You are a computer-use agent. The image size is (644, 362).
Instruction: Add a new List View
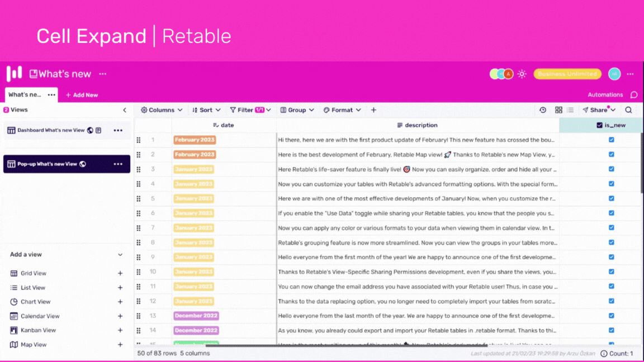point(120,288)
